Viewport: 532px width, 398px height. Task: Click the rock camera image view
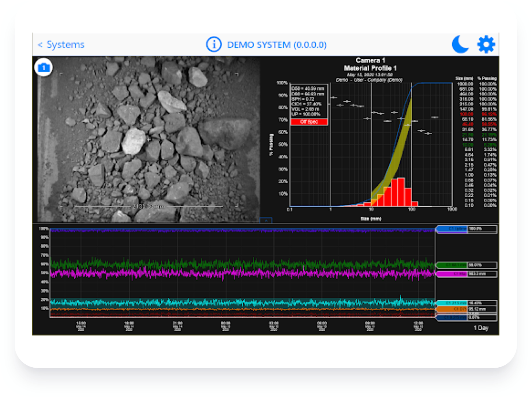click(146, 139)
